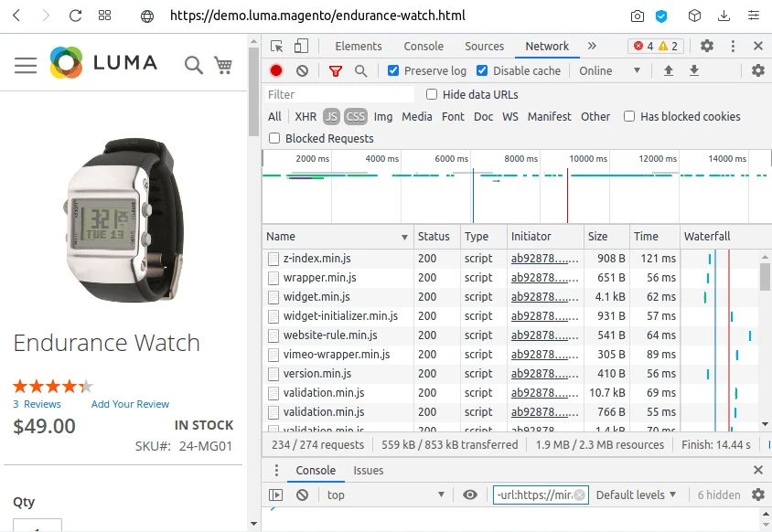Click the import HAR file upload icon
The width and height of the screenshot is (772, 532).
pos(669,70)
